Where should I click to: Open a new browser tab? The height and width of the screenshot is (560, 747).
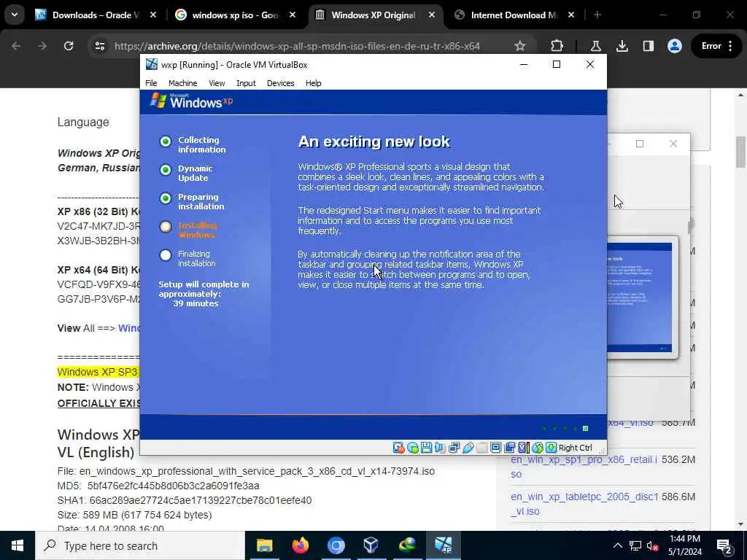(x=597, y=15)
